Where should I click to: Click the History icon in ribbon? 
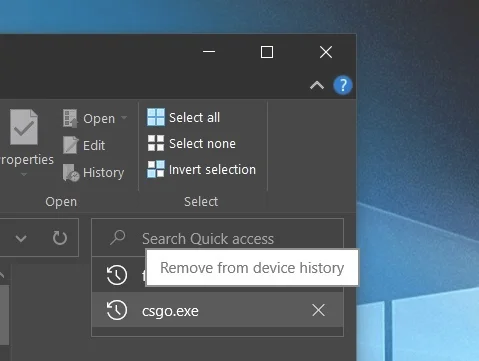click(x=71, y=172)
